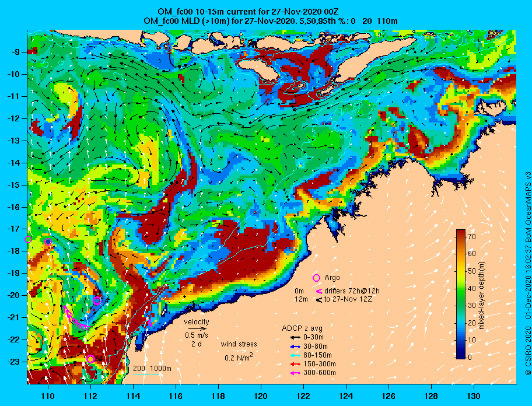Click the colorbar tick label 20
The image size is (532, 406).
pos(472,323)
